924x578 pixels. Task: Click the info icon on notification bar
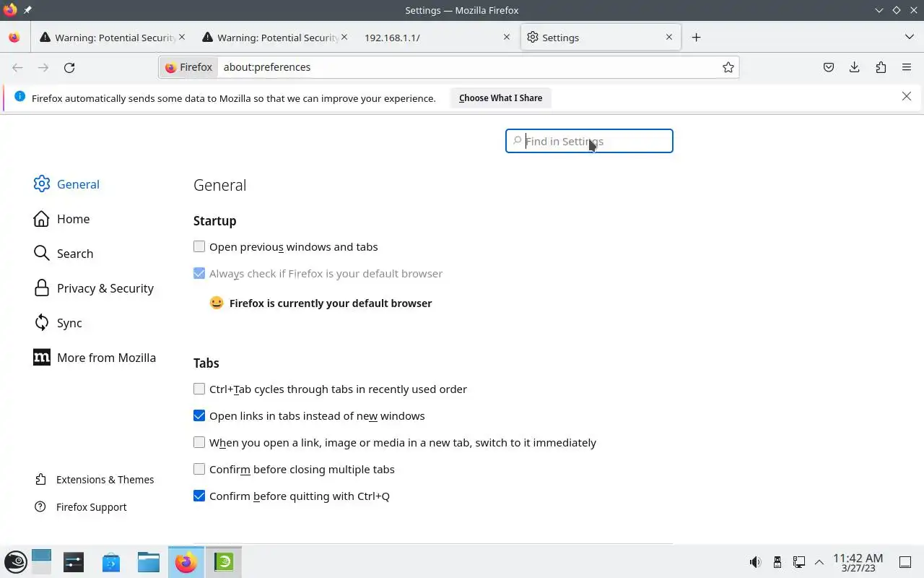coord(19,97)
